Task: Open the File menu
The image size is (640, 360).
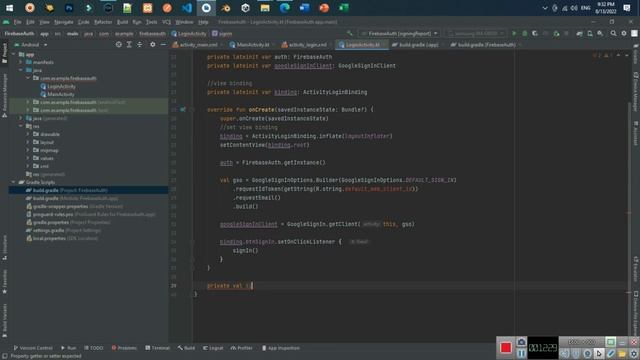Action: coord(18,22)
